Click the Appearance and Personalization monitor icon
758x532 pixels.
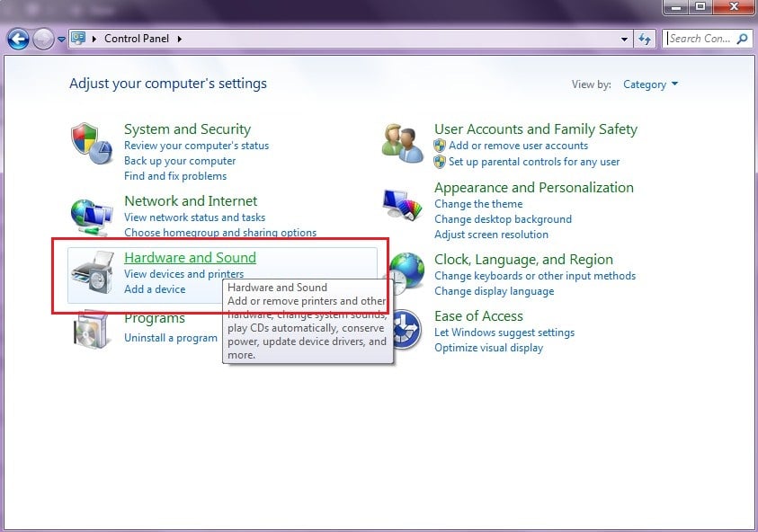(x=402, y=206)
